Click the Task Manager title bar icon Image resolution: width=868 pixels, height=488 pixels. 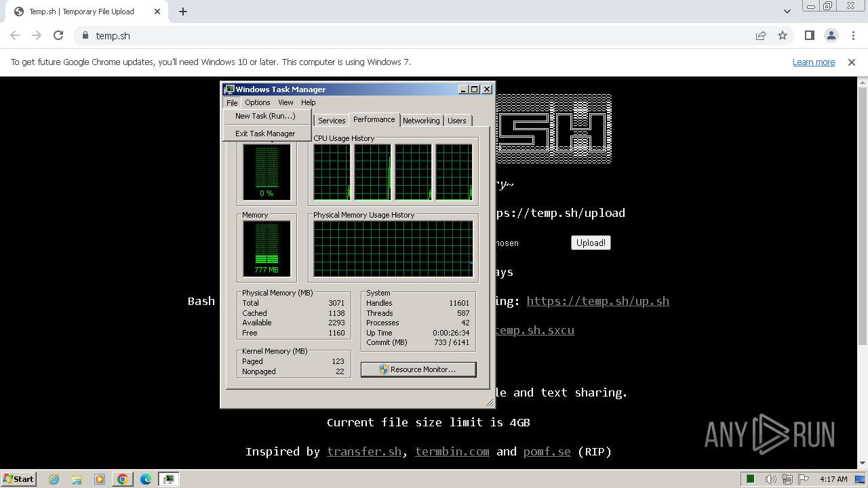coord(229,89)
